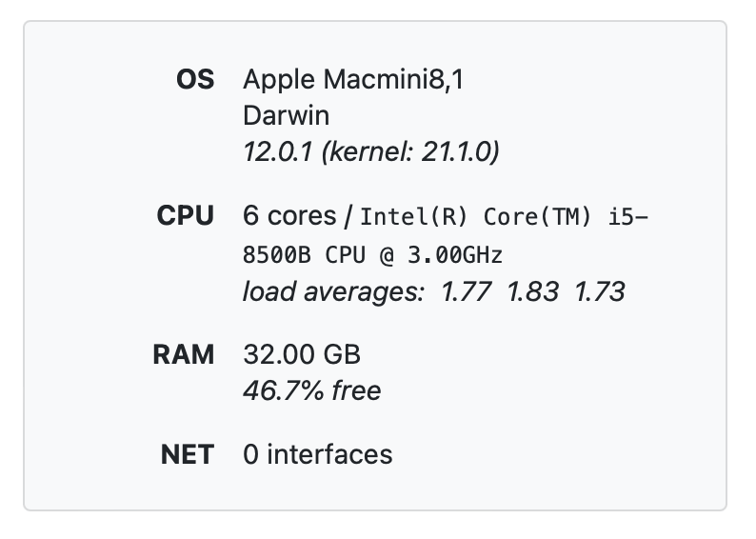
Task: Select the 1.73 load average value
Action: [599, 291]
